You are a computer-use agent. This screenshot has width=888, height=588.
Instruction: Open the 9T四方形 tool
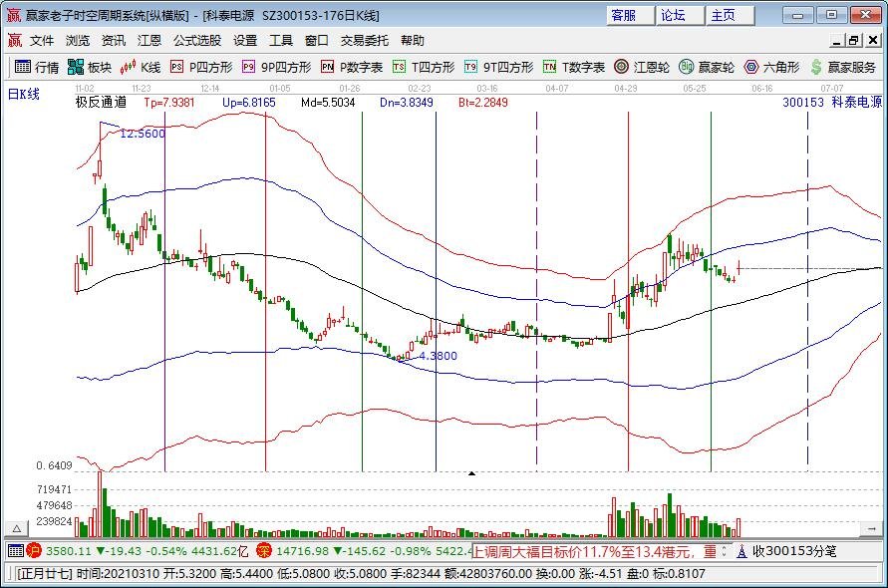coord(498,67)
